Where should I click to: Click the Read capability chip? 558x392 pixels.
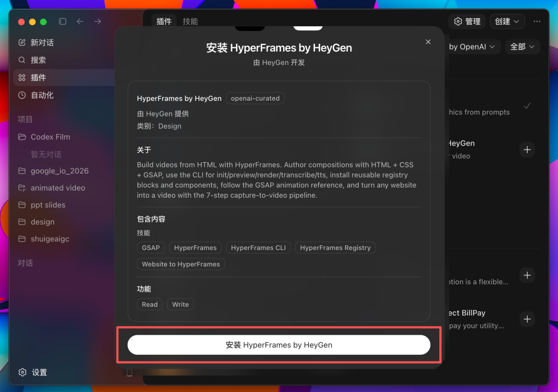[150, 305]
